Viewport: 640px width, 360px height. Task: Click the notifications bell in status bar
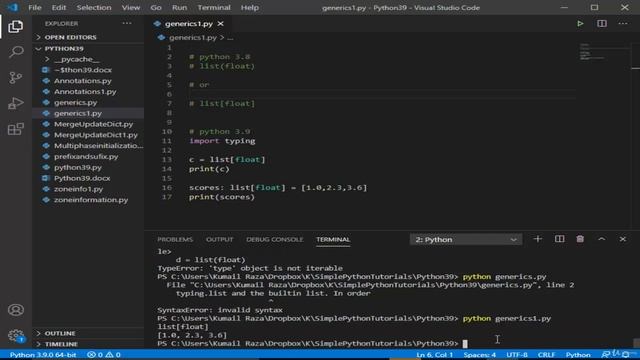coord(626,355)
